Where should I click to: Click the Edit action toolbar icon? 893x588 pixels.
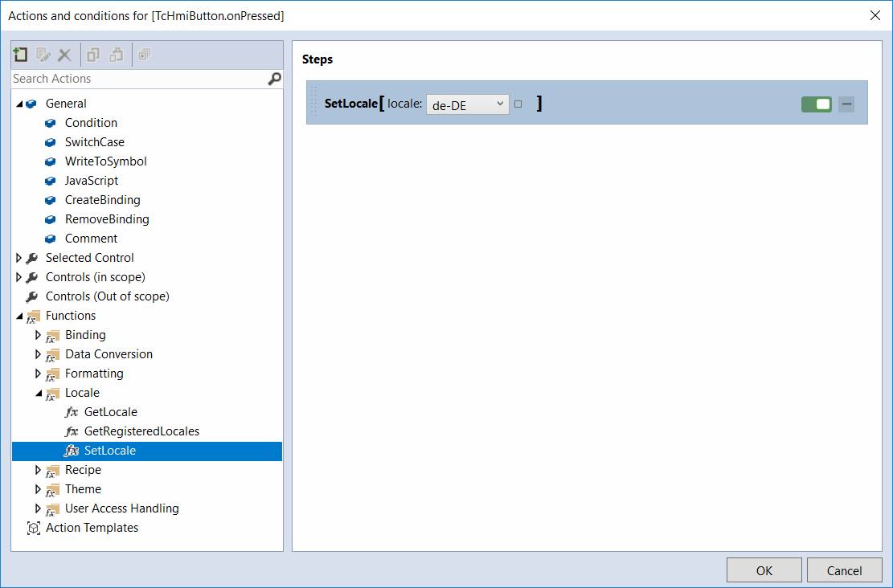(x=43, y=55)
